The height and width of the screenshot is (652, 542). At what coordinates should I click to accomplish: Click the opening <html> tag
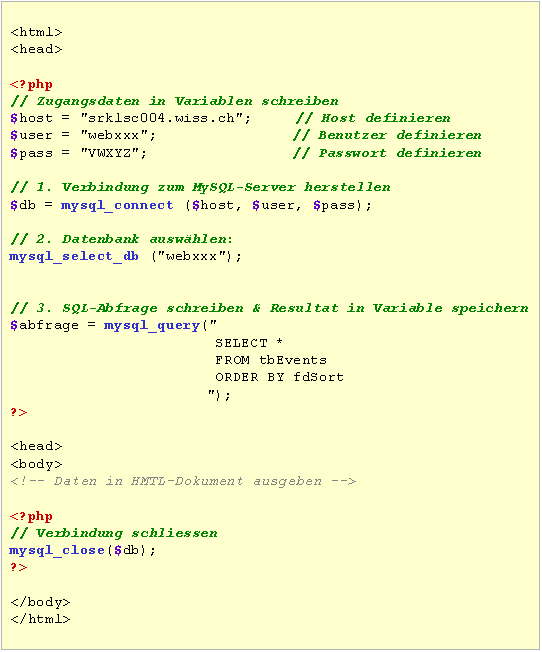pos(36,32)
